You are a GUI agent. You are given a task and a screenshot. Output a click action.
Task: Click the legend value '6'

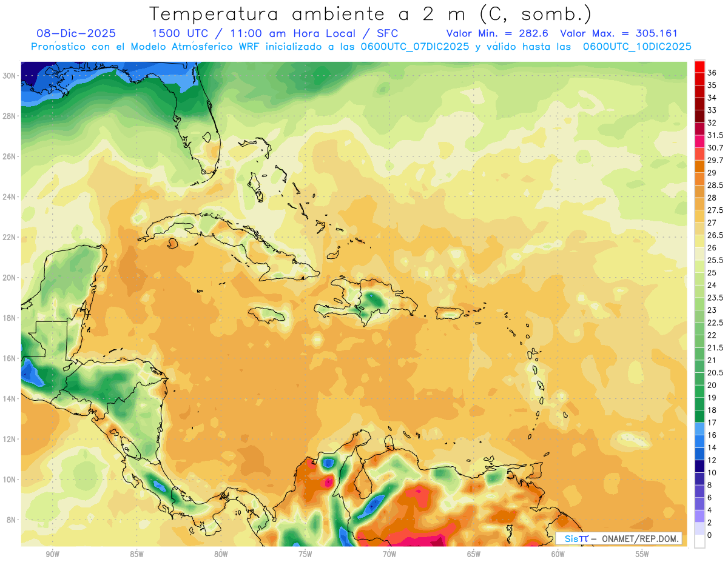pyautogui.click(x=710, y=498)
